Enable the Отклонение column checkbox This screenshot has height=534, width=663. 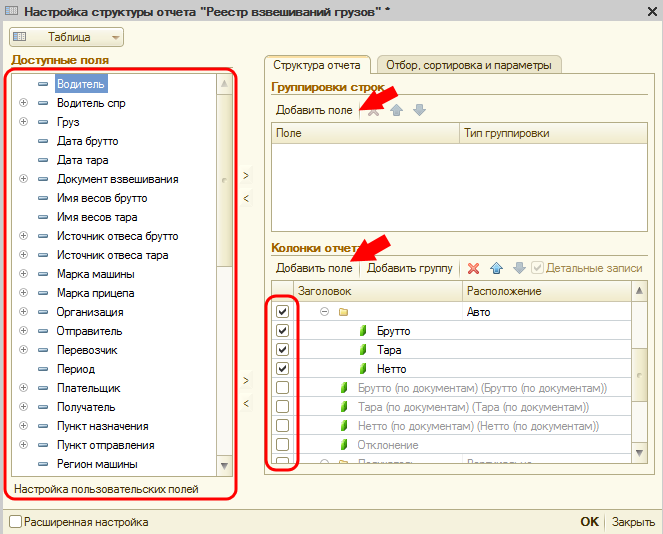pos(282,445)
